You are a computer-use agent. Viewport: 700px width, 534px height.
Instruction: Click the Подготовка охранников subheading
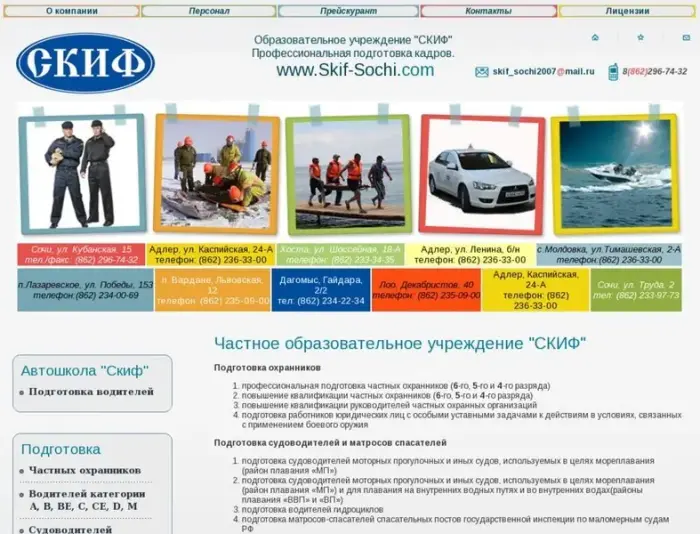pos(267,367)
